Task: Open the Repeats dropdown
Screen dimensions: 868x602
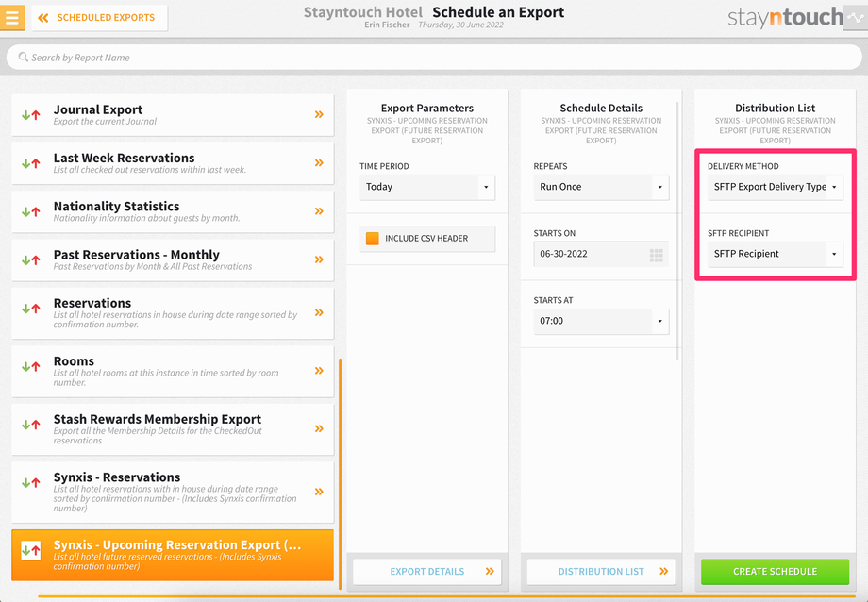Action: (601, 187)
